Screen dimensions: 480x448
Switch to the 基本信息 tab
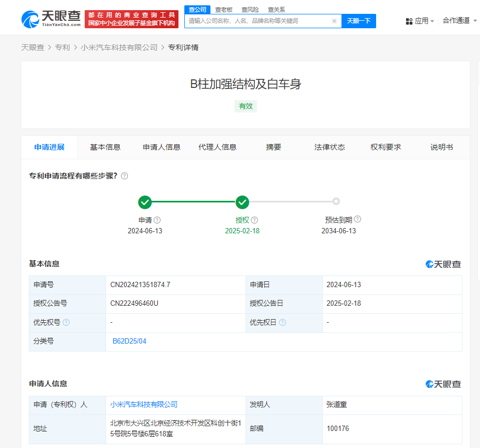(105, 147)
